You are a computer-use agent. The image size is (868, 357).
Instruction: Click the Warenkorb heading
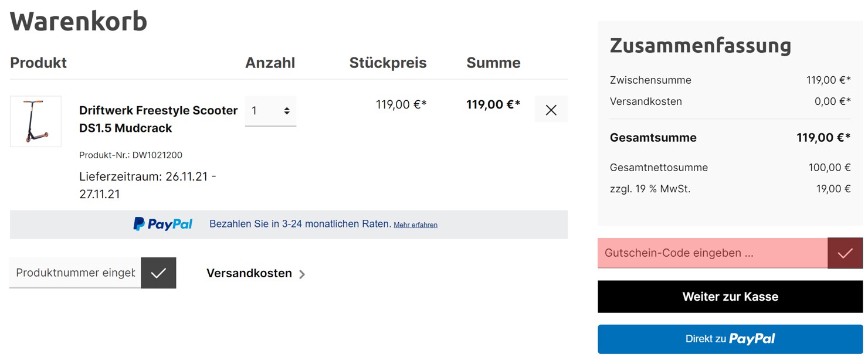pos(79,21)
